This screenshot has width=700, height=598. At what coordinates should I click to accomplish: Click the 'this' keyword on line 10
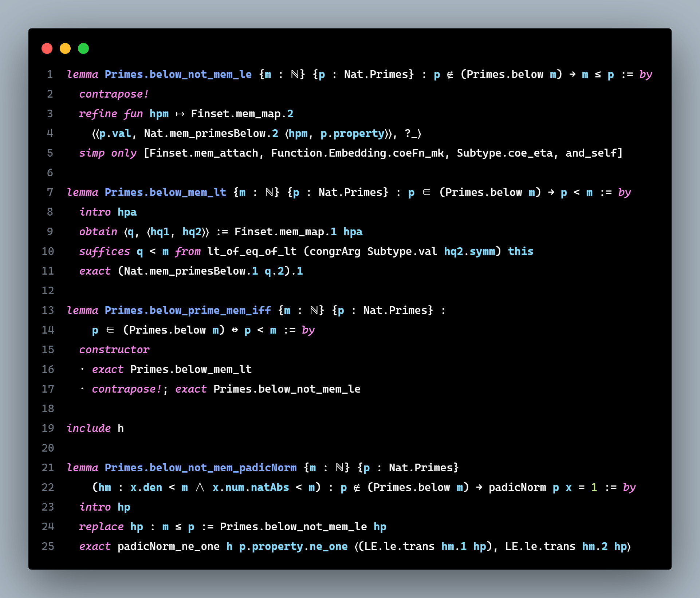(x=521, y=252)
